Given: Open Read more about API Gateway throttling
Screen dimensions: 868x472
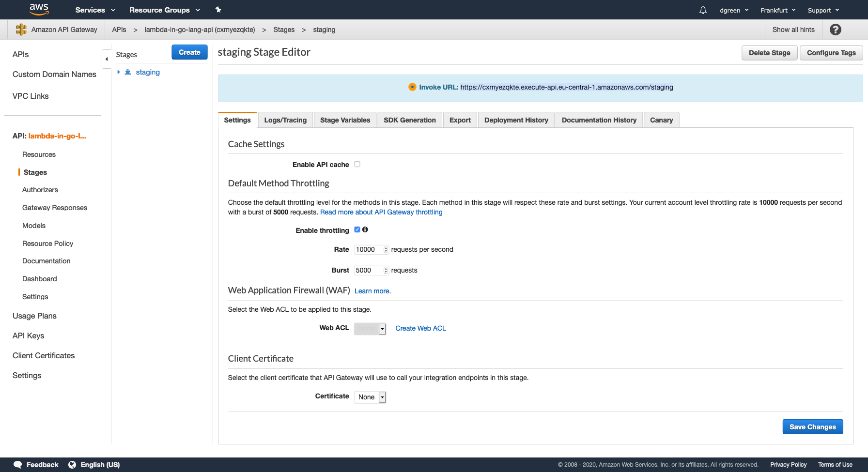Looking at the screenshot, I should [381, 212].
